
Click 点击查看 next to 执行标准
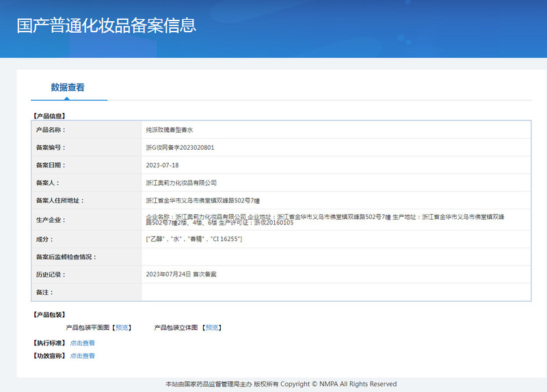pyautogui.click(x=82, y=343)
